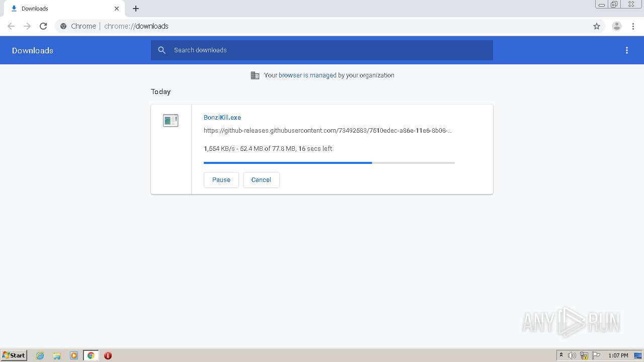Image resolution: width=644 pixels, height=362 pixels.
Task: Click the 1:07 PM taskbar clock
Action: [618, 355]
